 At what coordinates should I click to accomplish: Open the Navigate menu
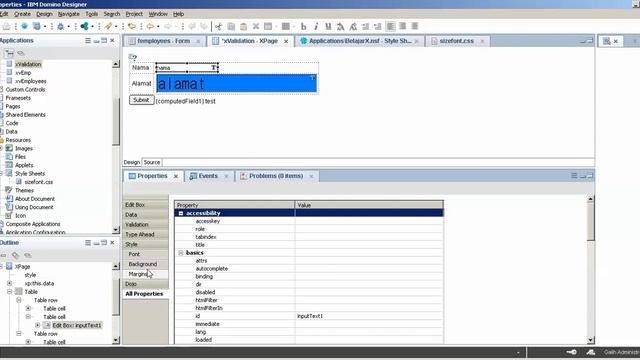click(x=69, y=14)
